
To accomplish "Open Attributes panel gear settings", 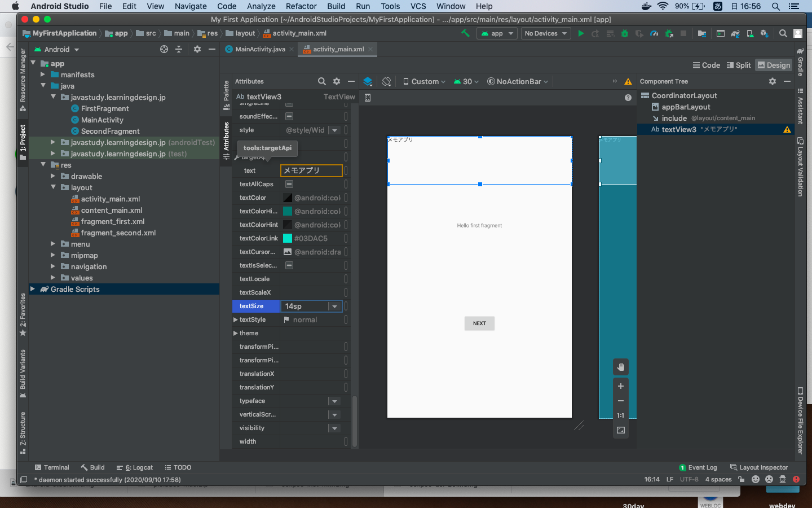I will [x=337, y=81].
